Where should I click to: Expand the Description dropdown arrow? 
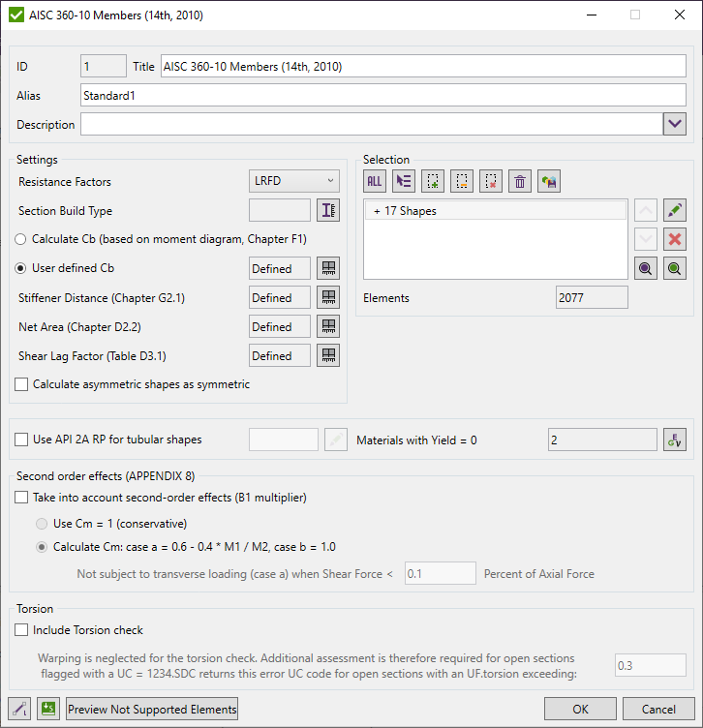click(x=674, y=124)
